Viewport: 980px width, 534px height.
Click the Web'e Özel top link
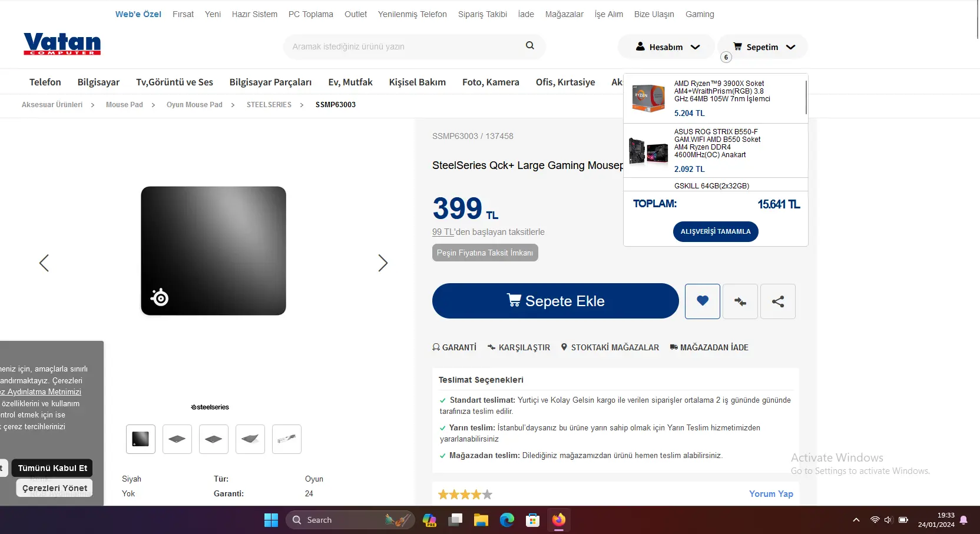138,14
